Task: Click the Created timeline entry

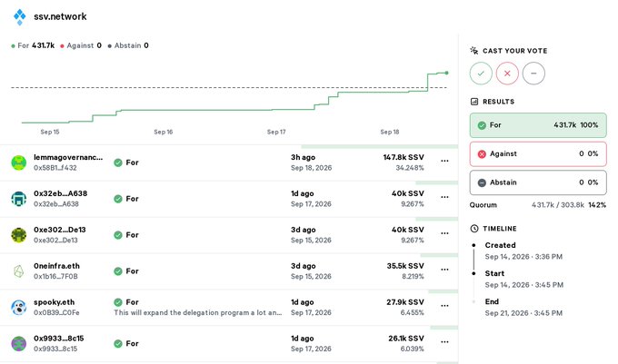Action: (x=523, y=251)
